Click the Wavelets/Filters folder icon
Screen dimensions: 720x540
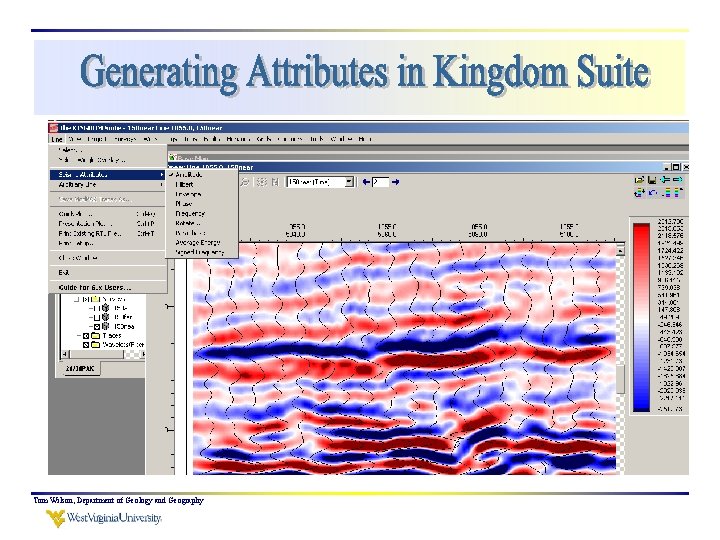coord(96,344)
